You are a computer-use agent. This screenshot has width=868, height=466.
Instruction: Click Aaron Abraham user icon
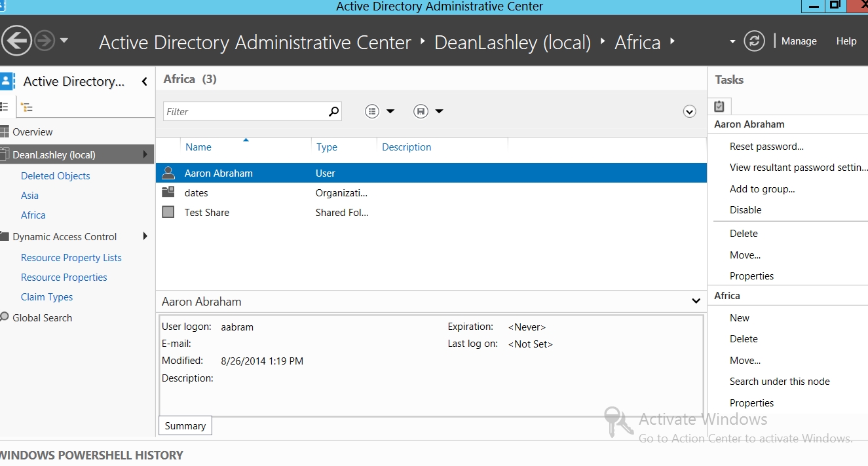tap(168, 173)
